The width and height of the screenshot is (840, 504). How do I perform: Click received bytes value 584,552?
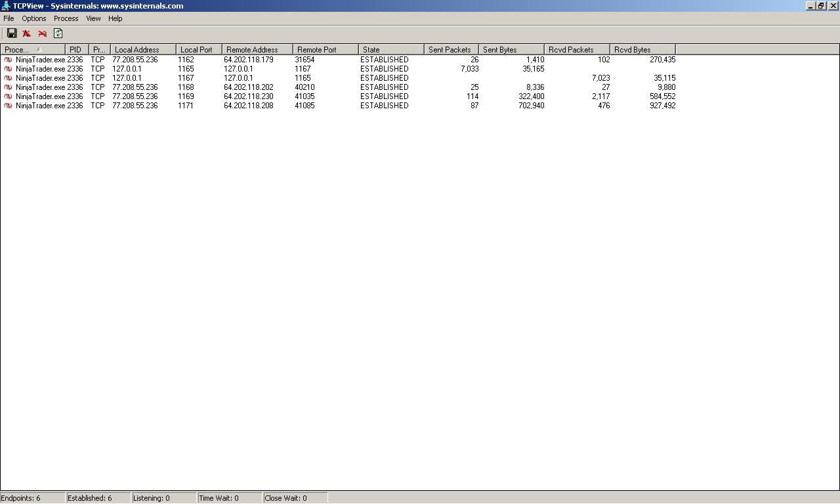662,96
